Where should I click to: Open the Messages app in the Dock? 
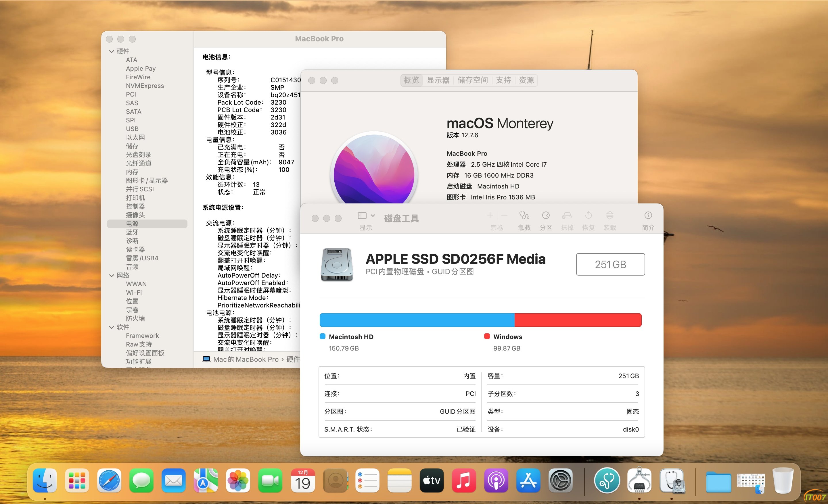(141, 480)
